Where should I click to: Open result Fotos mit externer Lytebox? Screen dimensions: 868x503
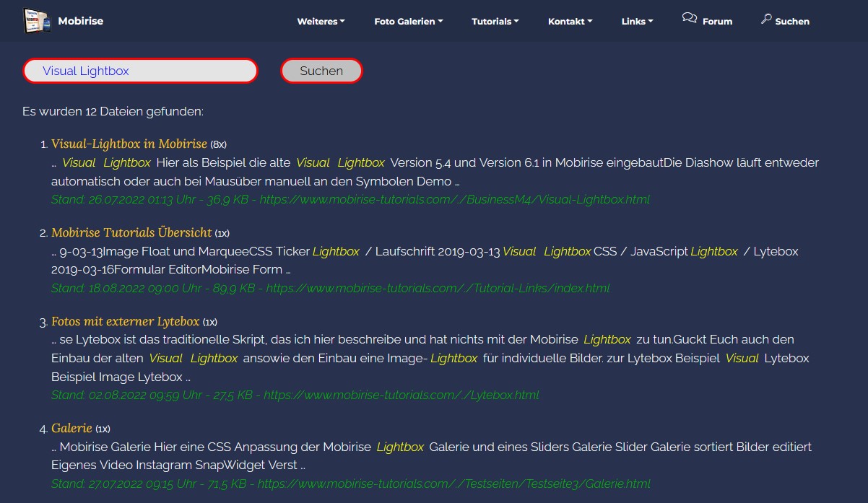coord(125,321)
